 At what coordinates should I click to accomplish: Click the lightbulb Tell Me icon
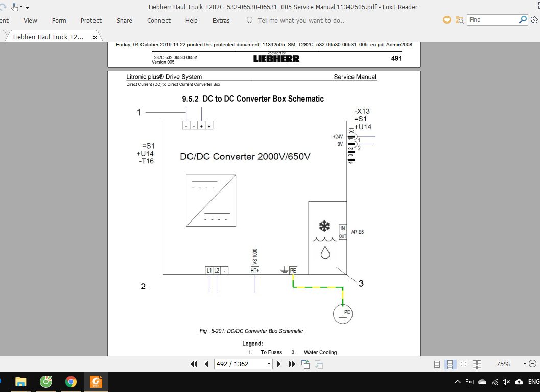249,20
